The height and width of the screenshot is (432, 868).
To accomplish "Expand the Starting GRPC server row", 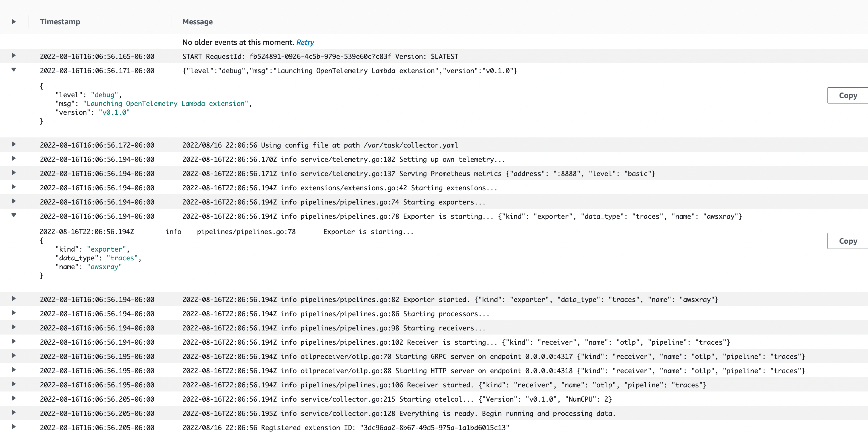I will coord(13,356).
